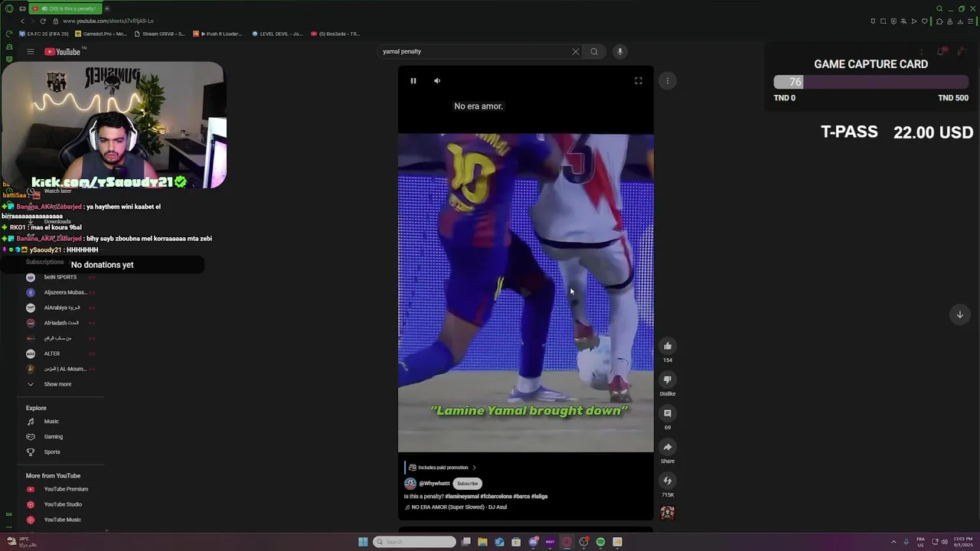The height and width of the screenshot is (551, 980).
Task: Open YouTube Music link
Action: 62,520
